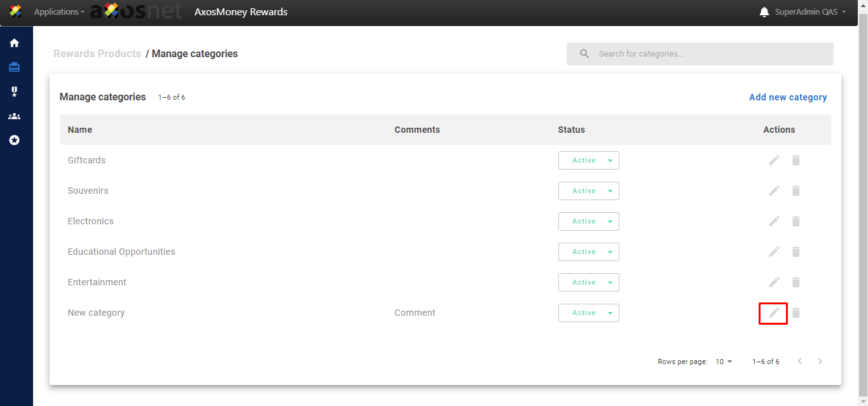868x406 pixels.
Task: Open notifications bell icon
Action: pyautogui.click(x=764, y=12)
